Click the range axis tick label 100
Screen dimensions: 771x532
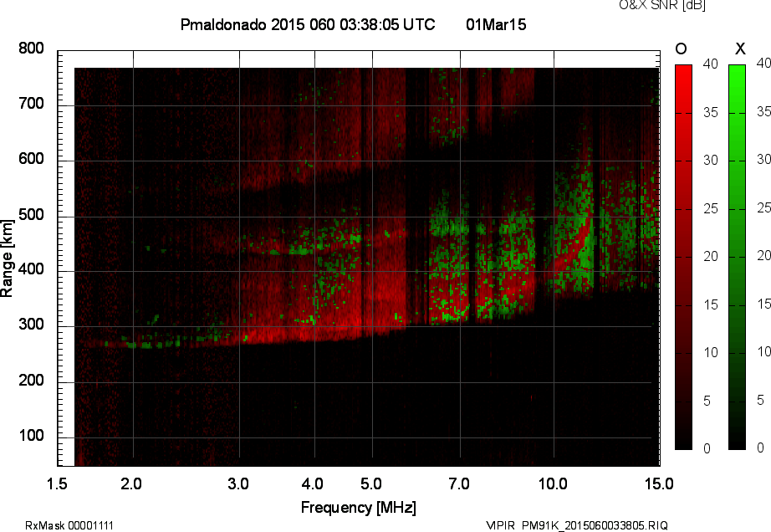(x=31, y=435)
